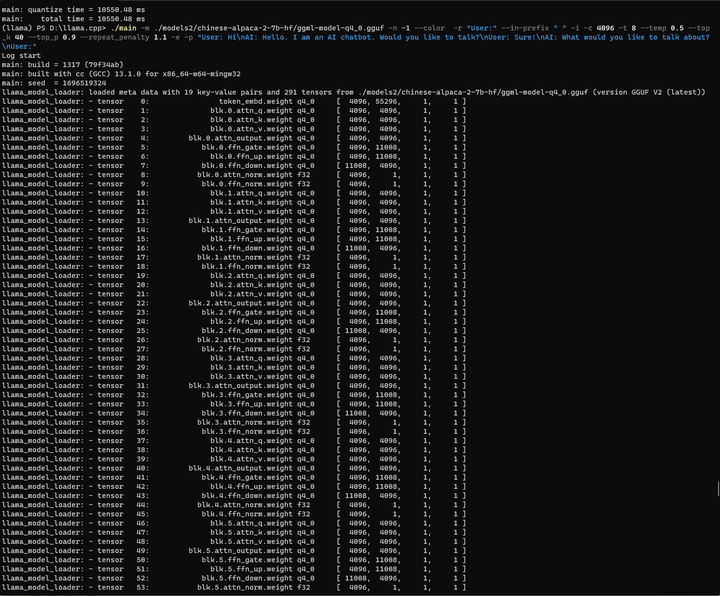Select the 'blk.2.attn_q.weight' tensor 19 row
720x596 pixels.
click(234, 276)
